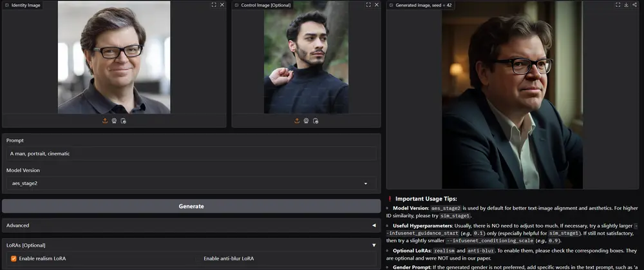Disable the realism LoRA checkbox

click(14, 258)
